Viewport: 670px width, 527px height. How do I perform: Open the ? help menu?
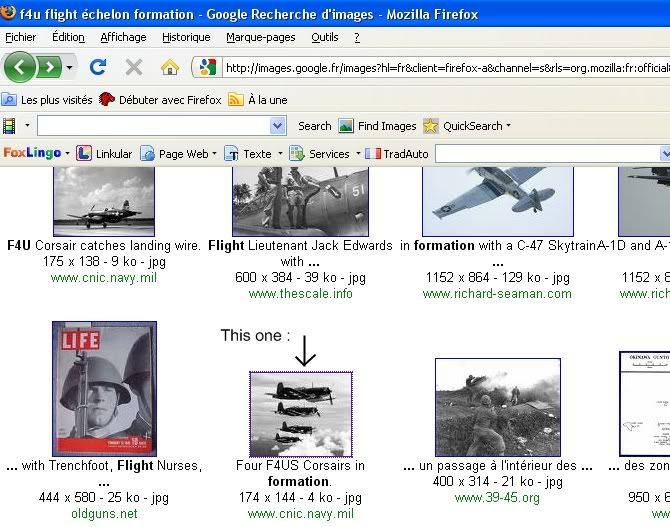tap(357, 38)
